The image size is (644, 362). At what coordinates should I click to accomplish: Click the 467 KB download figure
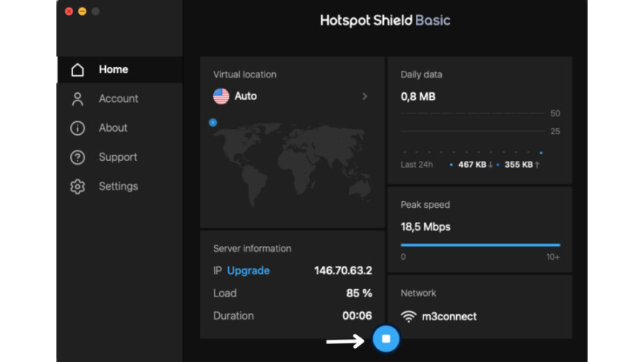(473, 165)
